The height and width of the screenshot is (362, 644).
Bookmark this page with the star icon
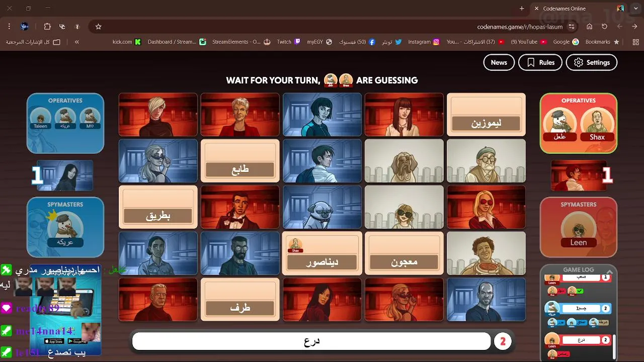(x=99, y=26)
